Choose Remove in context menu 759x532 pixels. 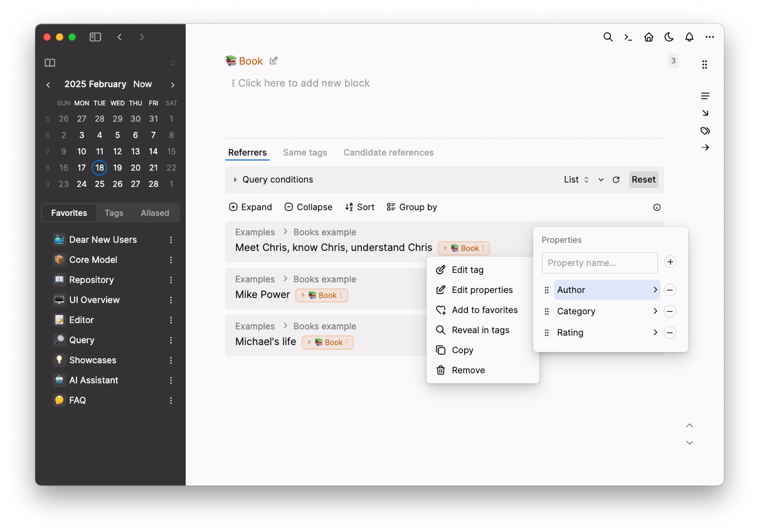pos(483,370)
